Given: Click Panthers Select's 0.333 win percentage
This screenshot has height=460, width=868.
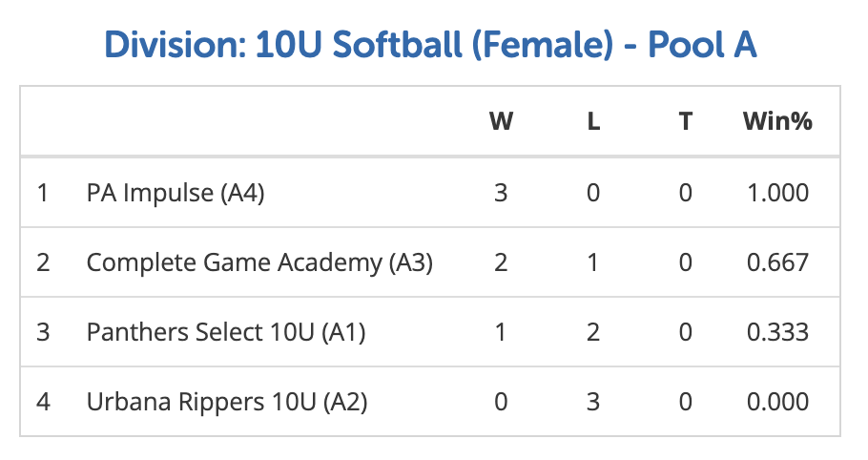Looking at the screenshot, I should tap(777, 332).
